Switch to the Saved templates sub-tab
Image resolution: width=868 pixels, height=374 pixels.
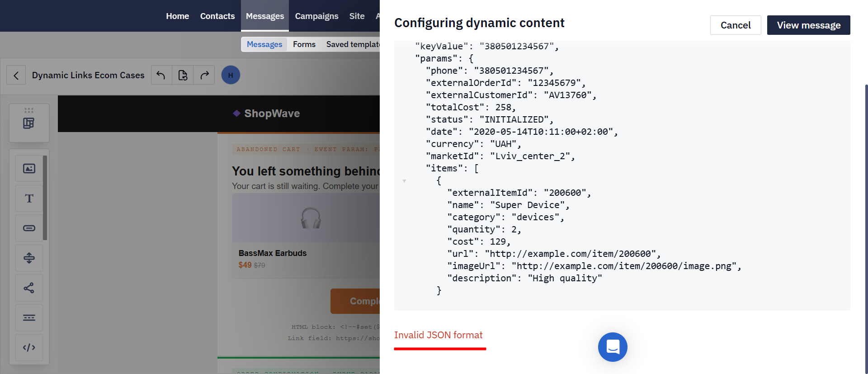pos(353,44)
